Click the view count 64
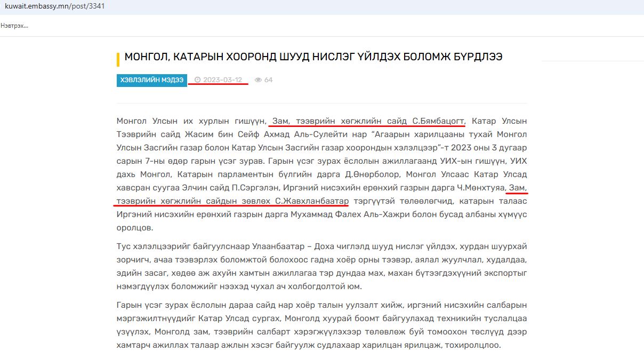 pos(268,80)
